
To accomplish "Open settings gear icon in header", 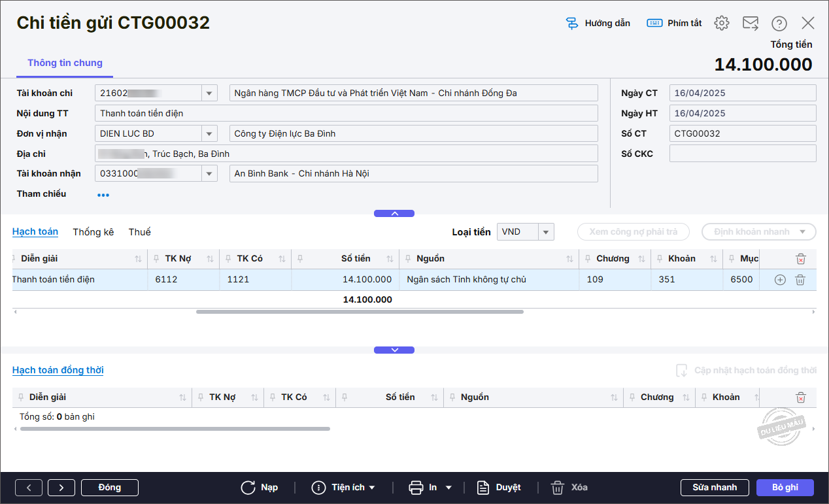I will coord(721,24).
